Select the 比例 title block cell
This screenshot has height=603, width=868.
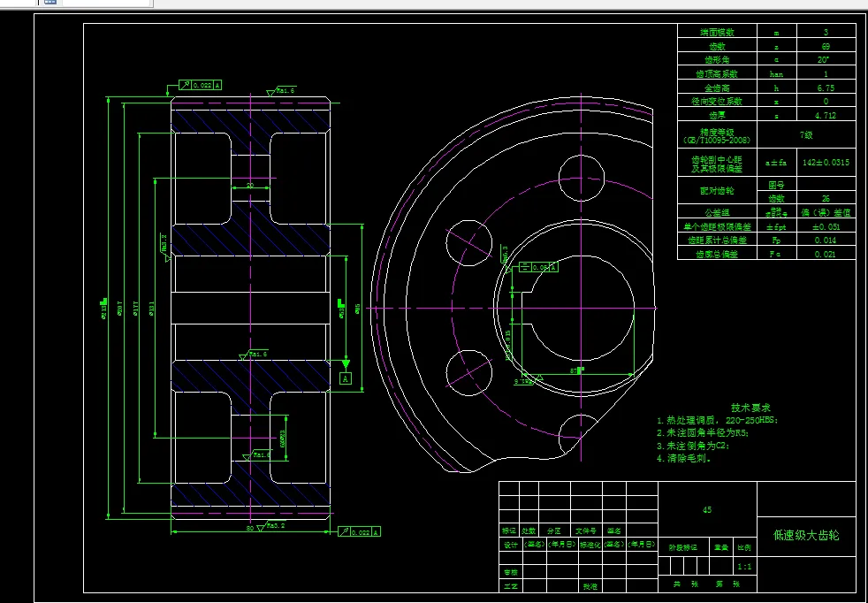tap(744, 547)
